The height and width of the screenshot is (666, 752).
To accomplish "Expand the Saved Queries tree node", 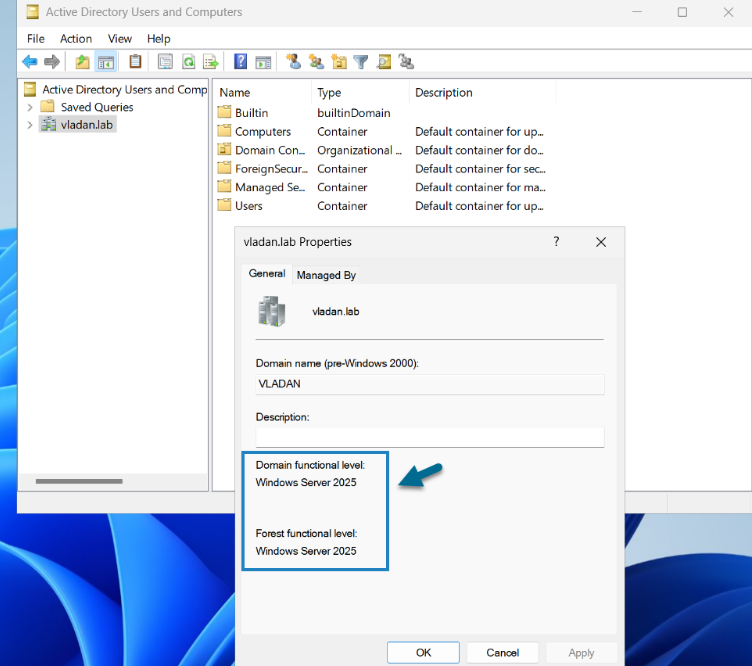I will click(x=30, y=107).
